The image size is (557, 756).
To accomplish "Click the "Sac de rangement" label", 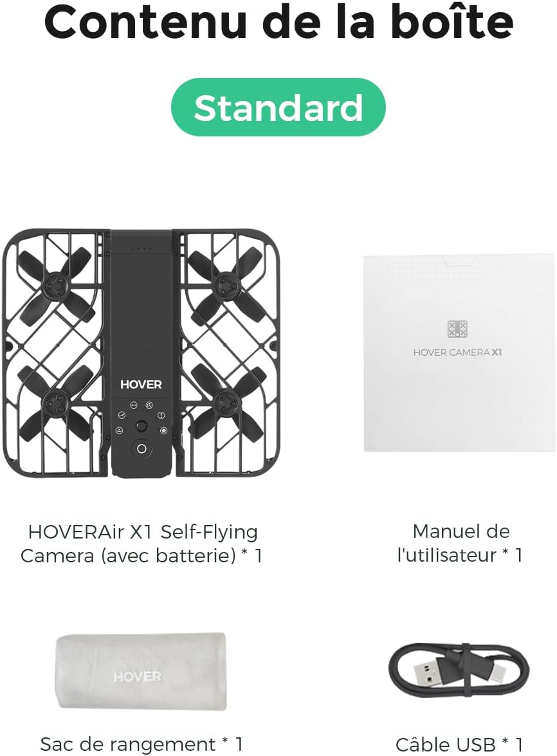I will click(x=128, y=744).
